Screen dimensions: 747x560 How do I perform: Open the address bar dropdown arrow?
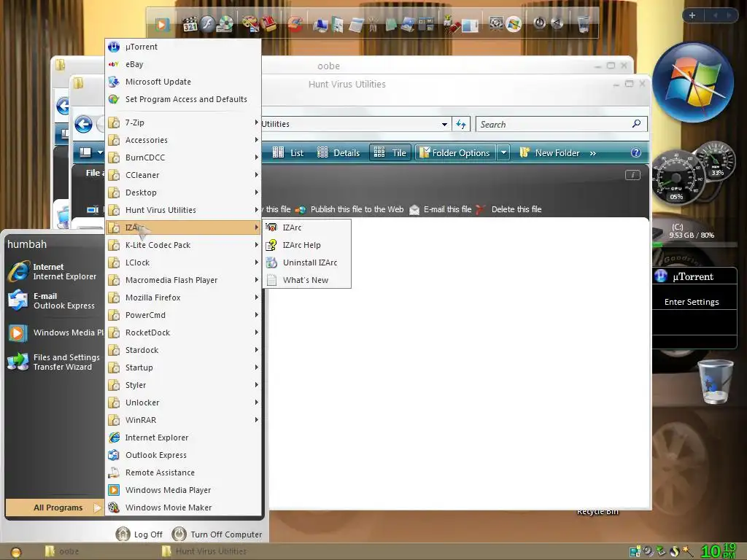point(444,124)
